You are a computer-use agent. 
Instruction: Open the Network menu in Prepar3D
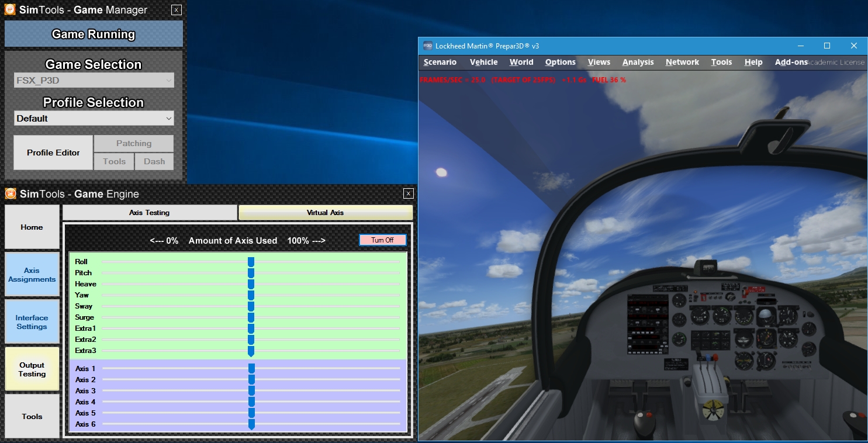point(682,62)
